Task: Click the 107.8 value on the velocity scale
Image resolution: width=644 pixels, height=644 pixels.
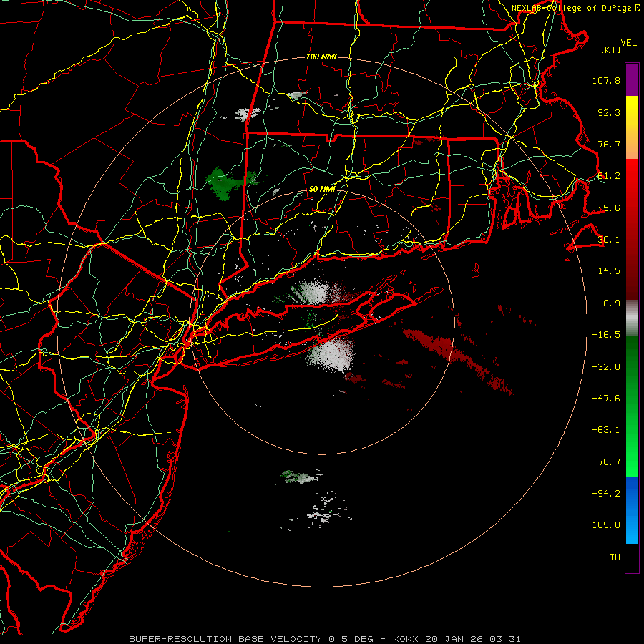Action: click(x=606, y=80)
